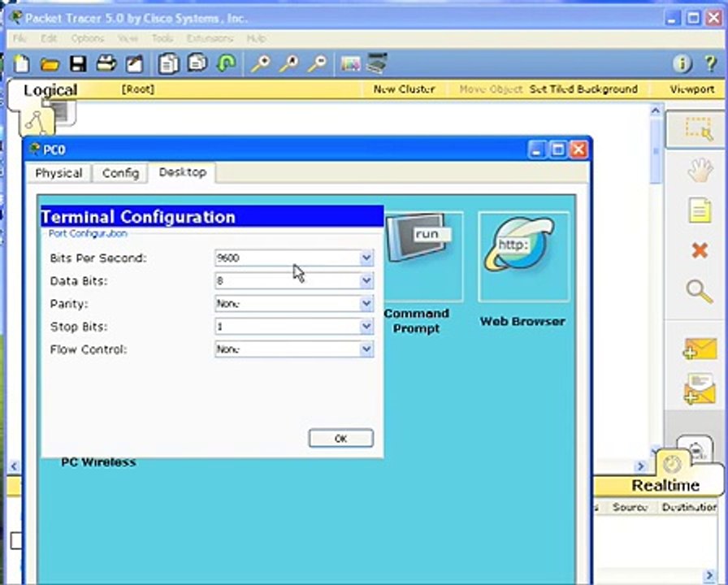
Task: Expand the Data Bits dropdown
Action: click(366, 280)
